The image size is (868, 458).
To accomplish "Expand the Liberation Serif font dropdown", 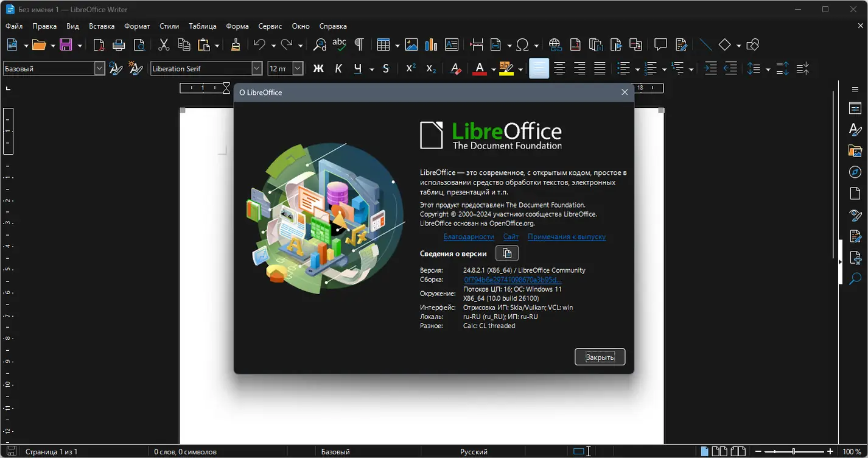I will (257, 69).
